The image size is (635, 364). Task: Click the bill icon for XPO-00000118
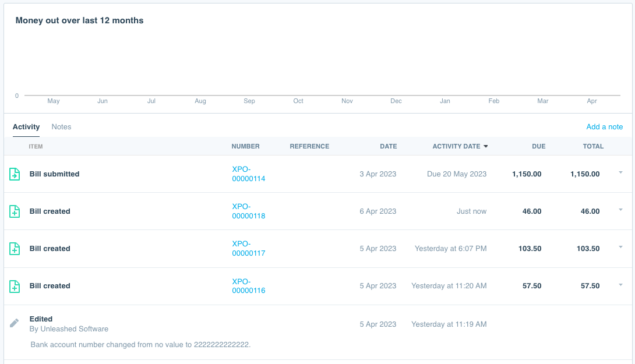(15, 211)
